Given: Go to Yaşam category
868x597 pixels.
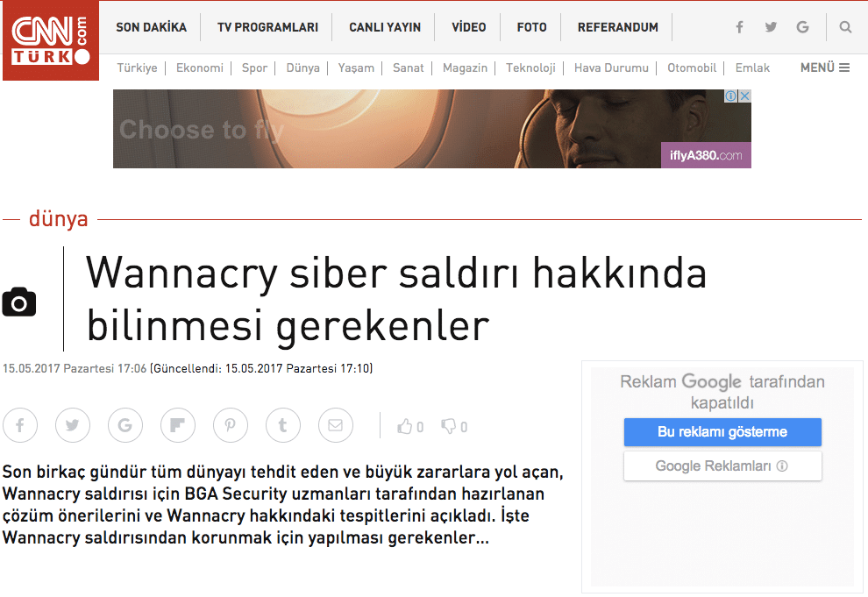Looking at the screenshot, I should (x=356, y=68).
